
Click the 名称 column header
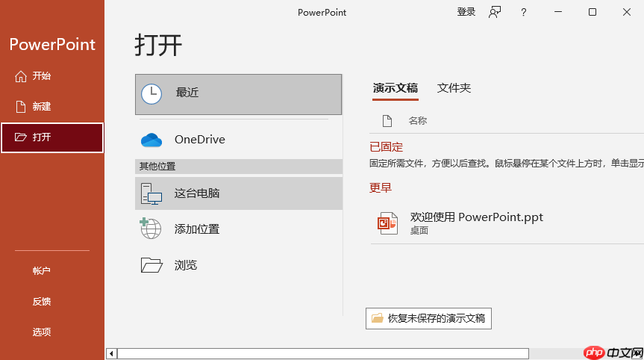(418, 121)
